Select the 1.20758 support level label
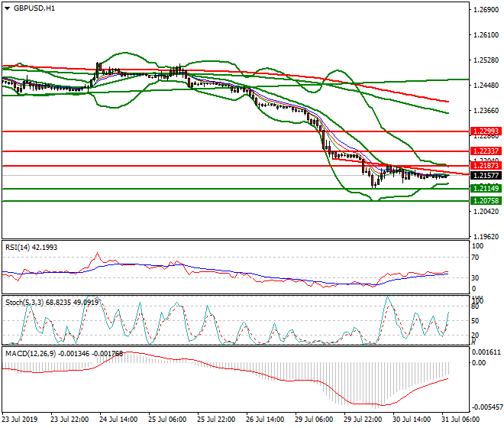The height and width of the screenshot is (428, 504). 486,201
